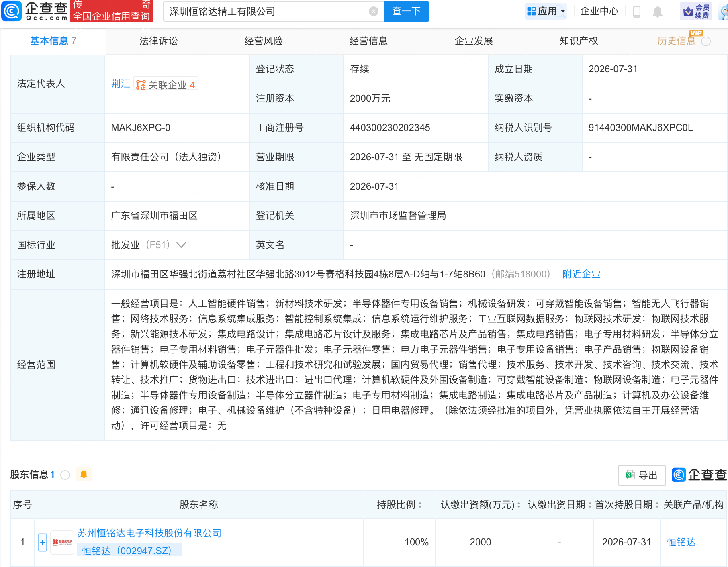Click the related-enterprise icon next to 荆江
This screenshot has height=567, width=728.
141,85
